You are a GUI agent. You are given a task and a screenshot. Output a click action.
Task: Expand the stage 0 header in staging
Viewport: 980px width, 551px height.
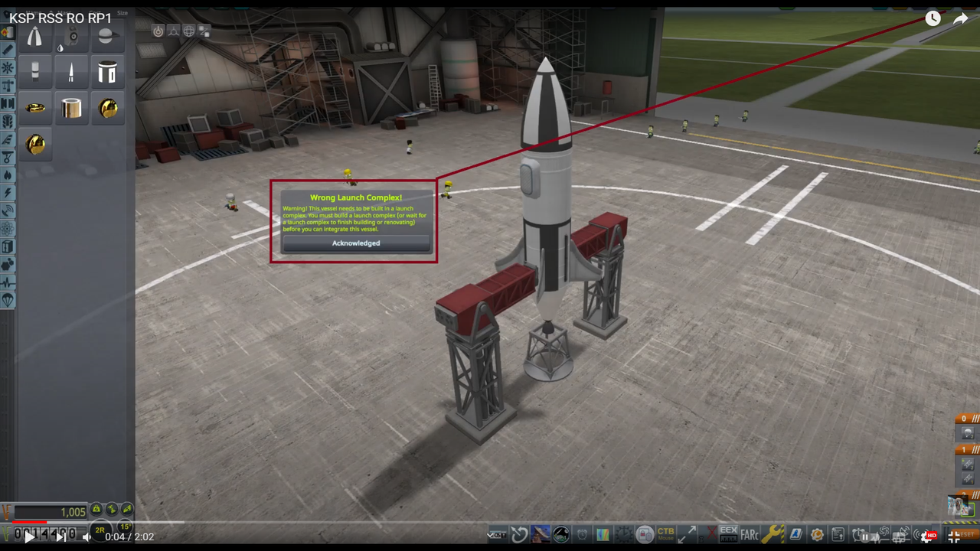coord(968,419)
